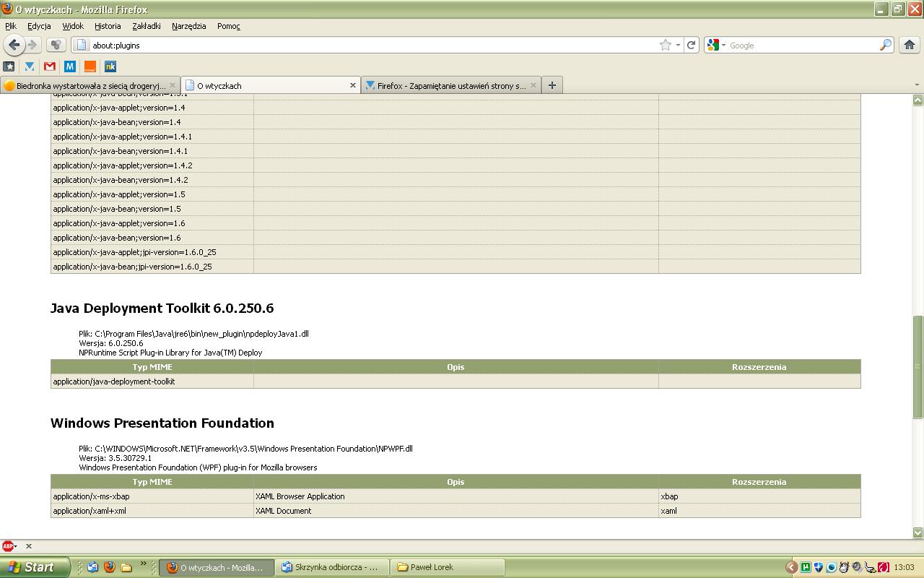Open the search engine selector dropdown
The height and width of the screenshot is (578, 924).
click(x=716, y=45)
